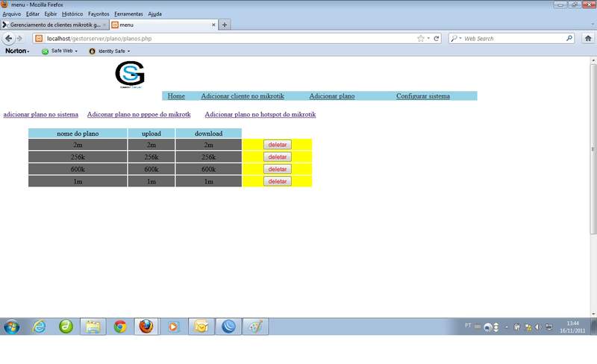Click the 'download' column header
Image resolution: width=597 pixels, height=364 pixels.
click(209, 134)
